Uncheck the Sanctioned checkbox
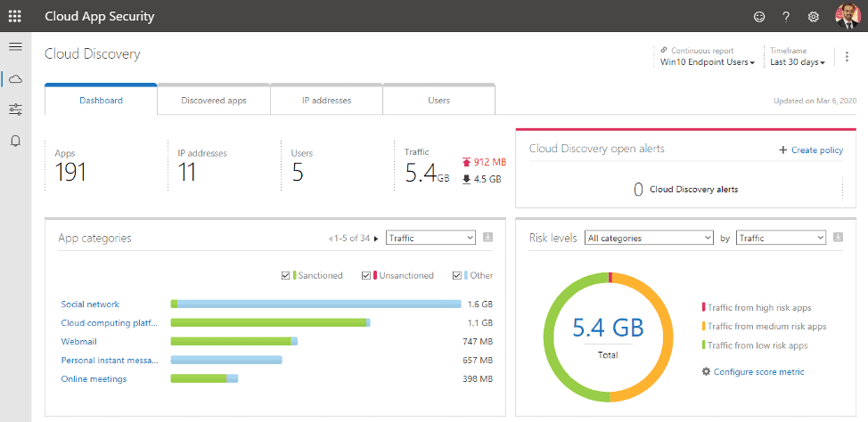The width and height of the screenshot is (868, 422). (x=286, y=275)
